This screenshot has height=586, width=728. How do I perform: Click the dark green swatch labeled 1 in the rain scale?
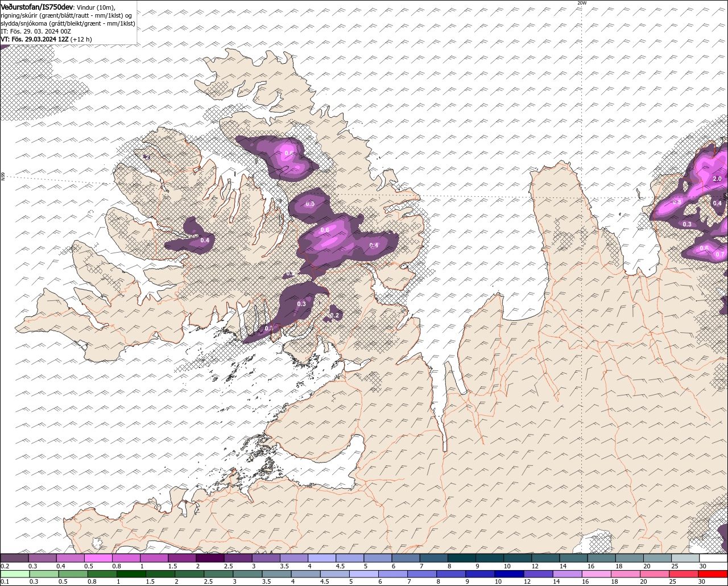(131, 574)
